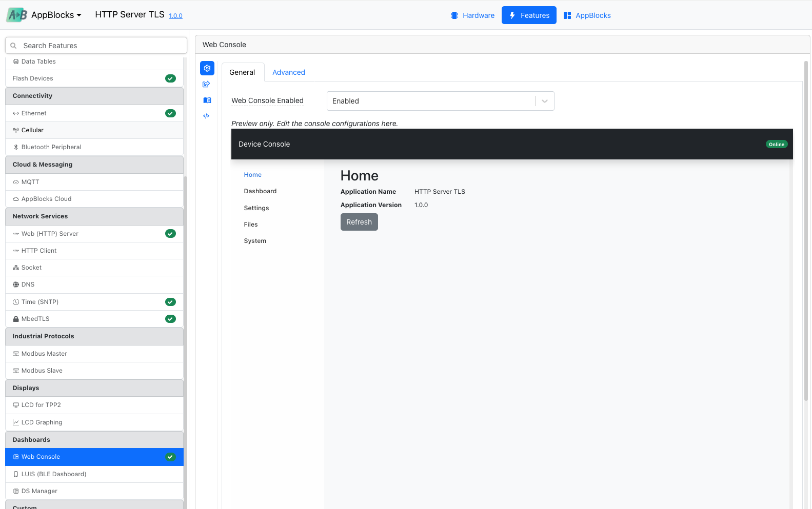Select the Flash Devices feature row

tap(94, 78)
